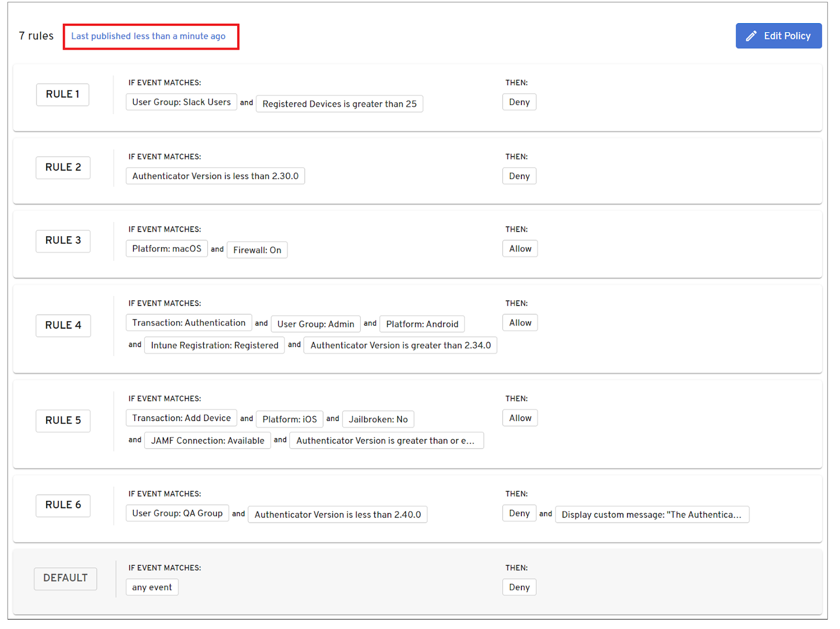Image resolution: width=840 pixels, height=629 pixels.
Task: Expand the truncated Display custom message chip
Action: click(651, 515)
